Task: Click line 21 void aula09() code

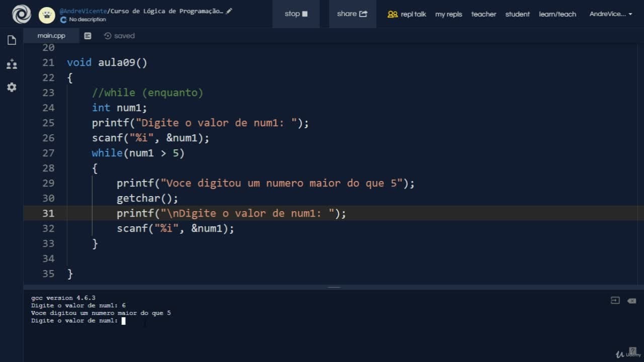Action: pos(107,62)
